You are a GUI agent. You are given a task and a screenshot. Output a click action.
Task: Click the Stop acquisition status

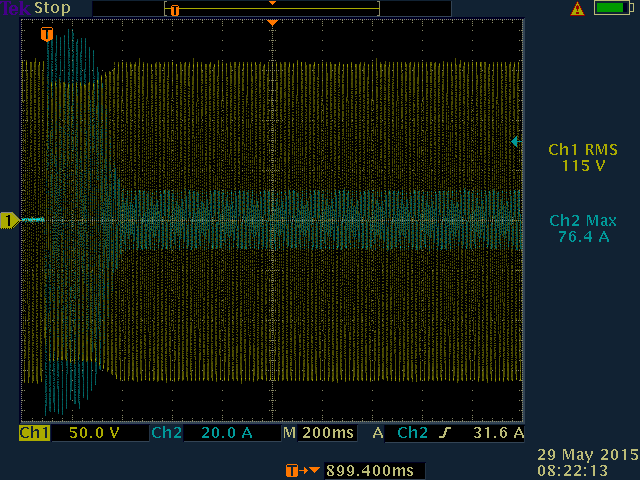pos(52,8)
